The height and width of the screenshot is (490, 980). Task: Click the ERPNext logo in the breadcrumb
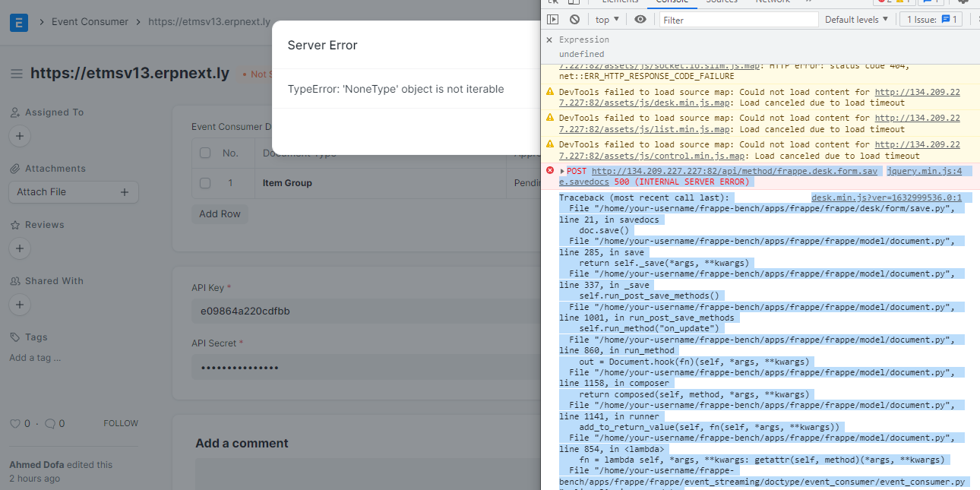tap(17, 21)
